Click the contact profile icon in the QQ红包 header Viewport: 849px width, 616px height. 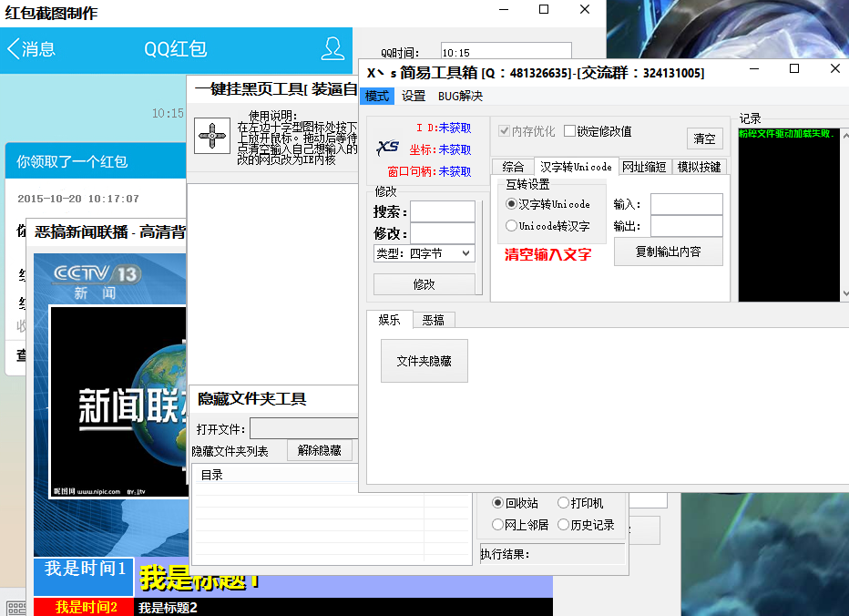[x=332, y=49]
